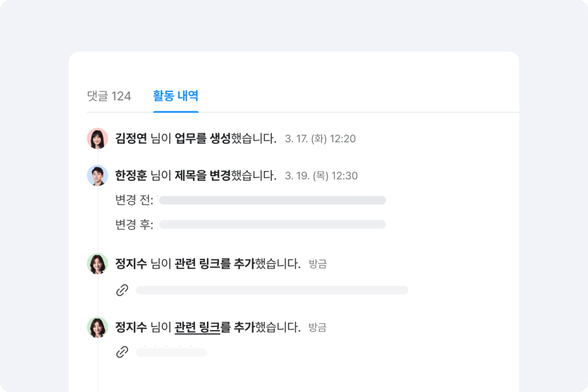
Task: Select the 활동 내역 tab
Action: click(x=176, y=96)
